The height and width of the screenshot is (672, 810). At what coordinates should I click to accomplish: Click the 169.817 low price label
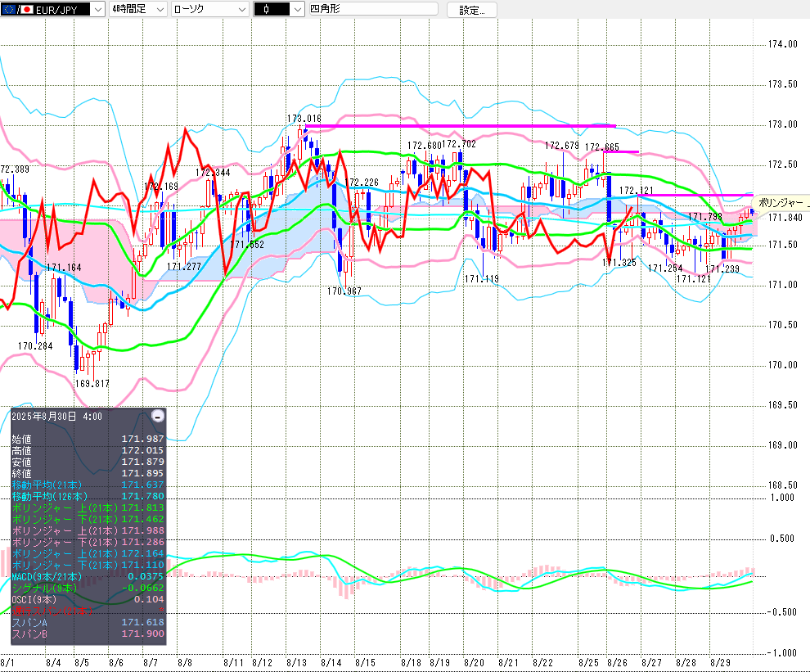92,384
